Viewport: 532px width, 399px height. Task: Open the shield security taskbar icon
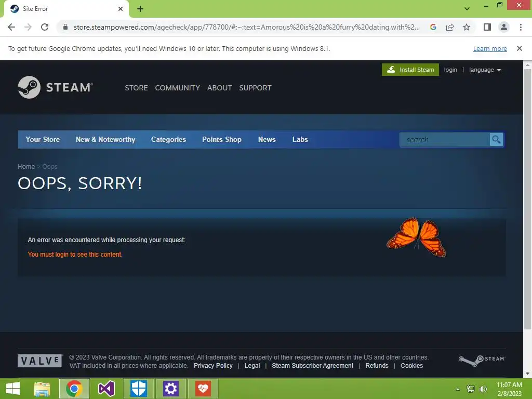point(138,389)
